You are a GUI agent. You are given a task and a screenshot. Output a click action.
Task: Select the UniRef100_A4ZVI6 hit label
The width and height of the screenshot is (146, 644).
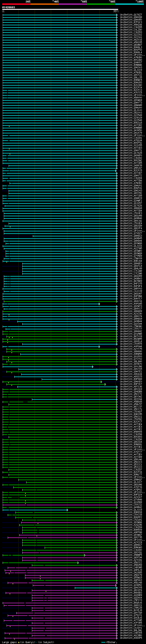[x=131, y=40]
